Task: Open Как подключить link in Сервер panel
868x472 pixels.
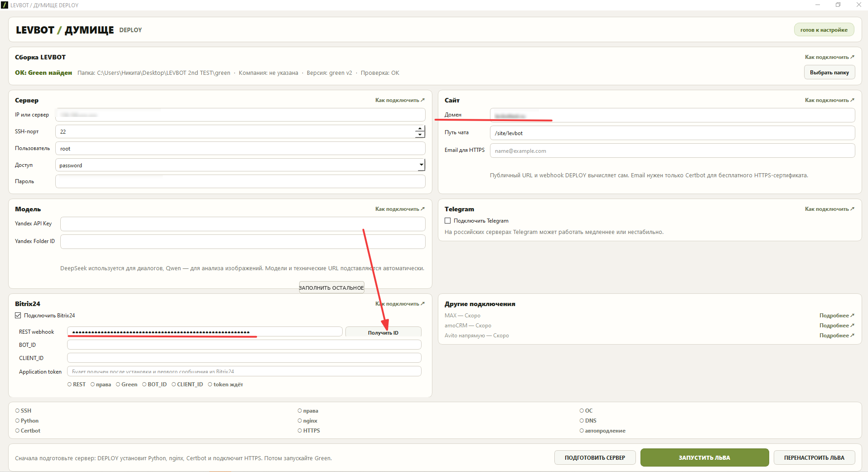Action: [400, 100]
